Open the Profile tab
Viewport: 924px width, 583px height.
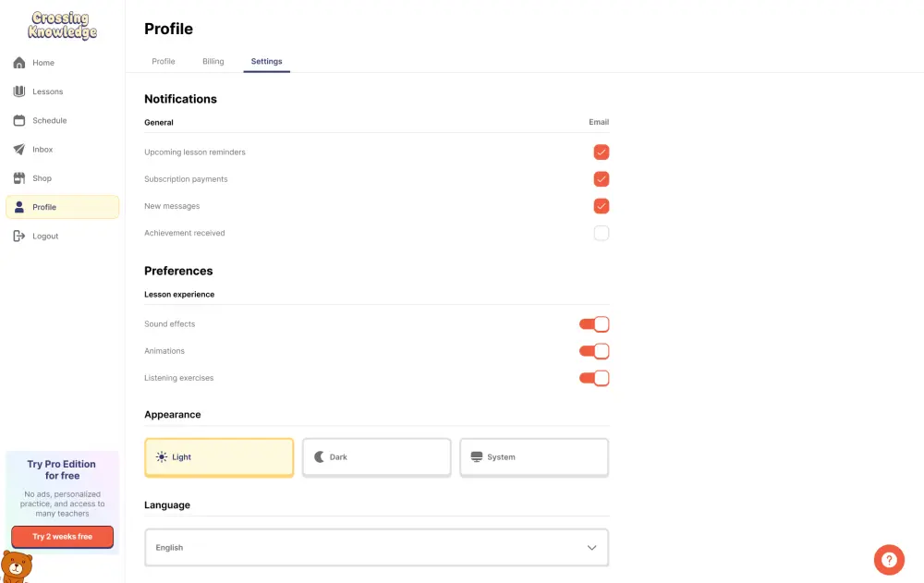[164, 62]
